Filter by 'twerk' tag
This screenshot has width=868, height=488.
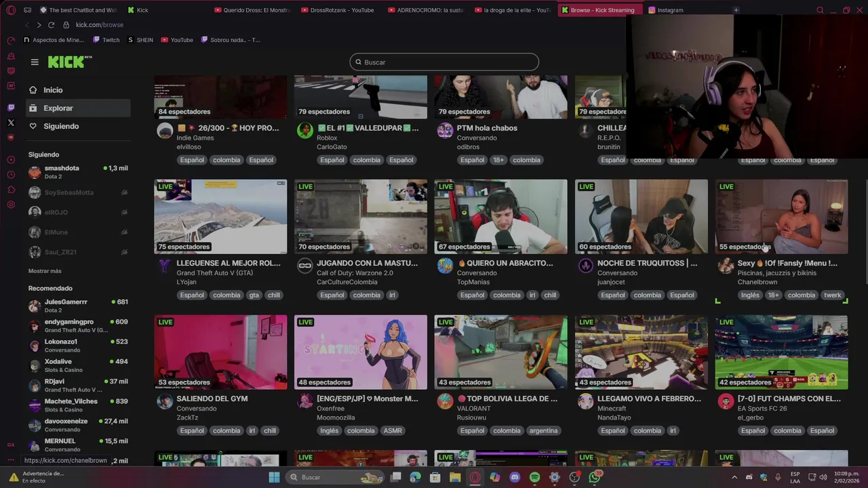[832, 296]
